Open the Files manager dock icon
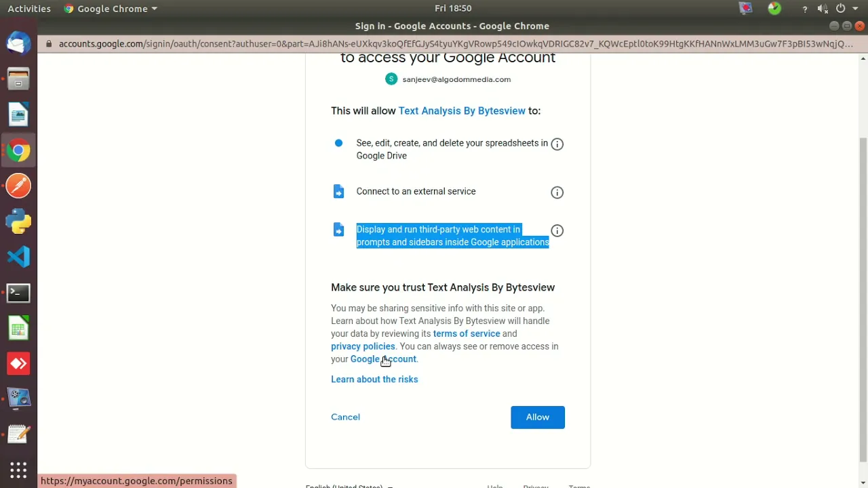Image resolution: width=868 pixels, height=488 pixels. pos(18,79)
